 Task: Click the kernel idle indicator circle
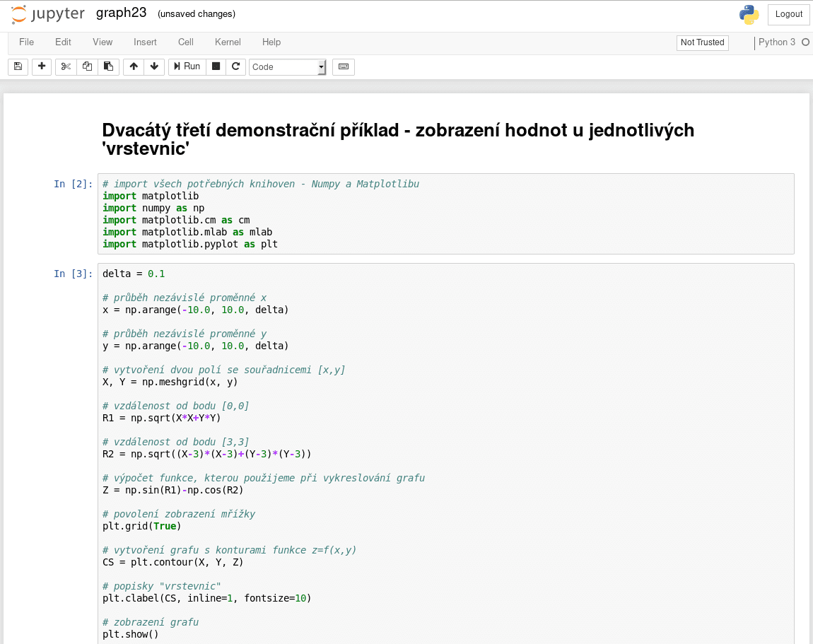pyautogui.click(x=805, y=42)
